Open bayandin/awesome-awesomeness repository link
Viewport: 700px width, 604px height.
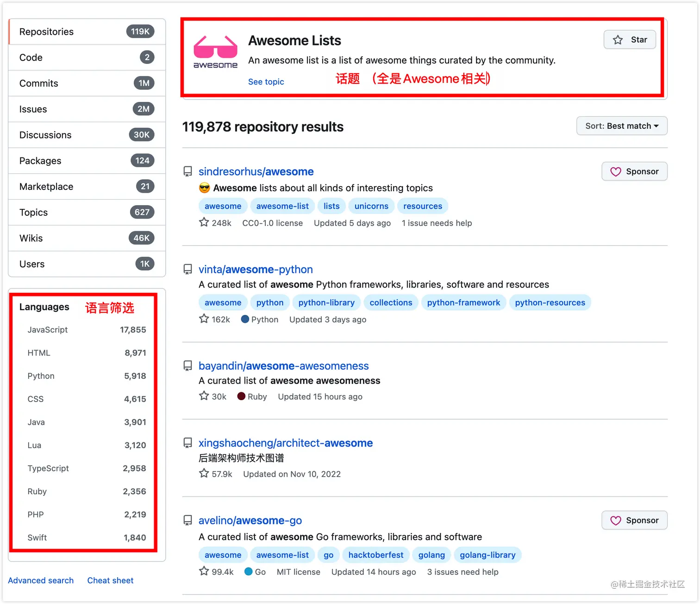tap(284, 366)
